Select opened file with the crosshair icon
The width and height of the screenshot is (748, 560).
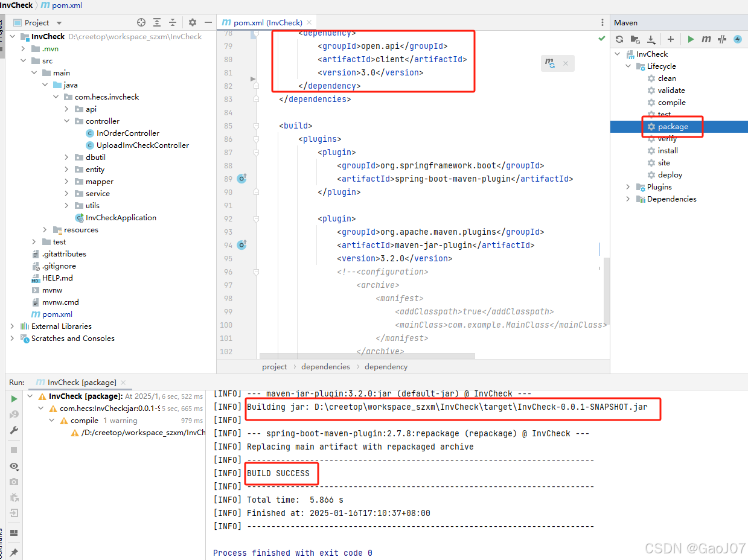coord(141,22)
